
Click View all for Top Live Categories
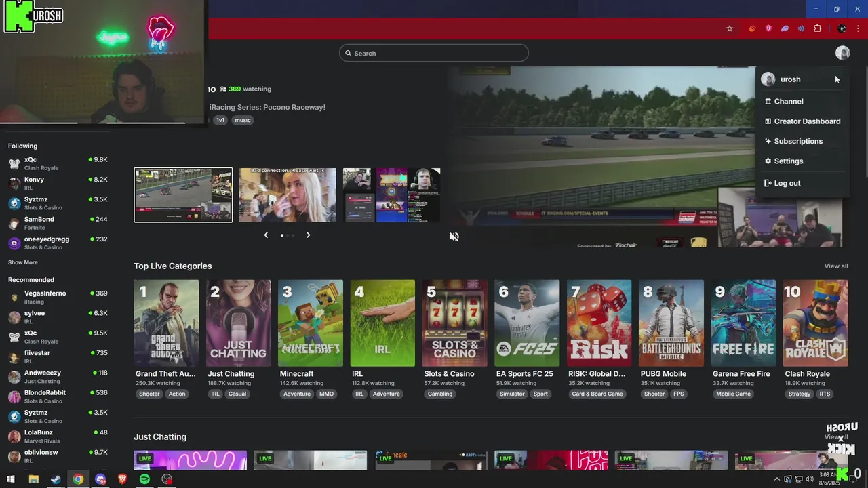[x=835, y=266]
